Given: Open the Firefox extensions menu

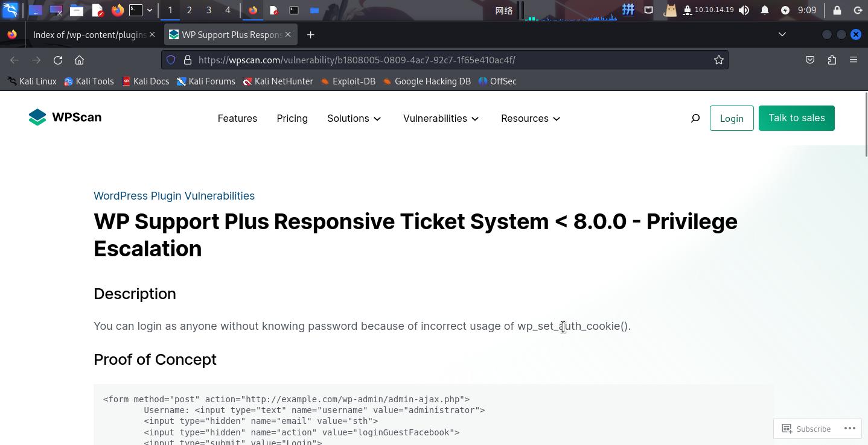Looking at the screenshot, I should click(832, 60).
